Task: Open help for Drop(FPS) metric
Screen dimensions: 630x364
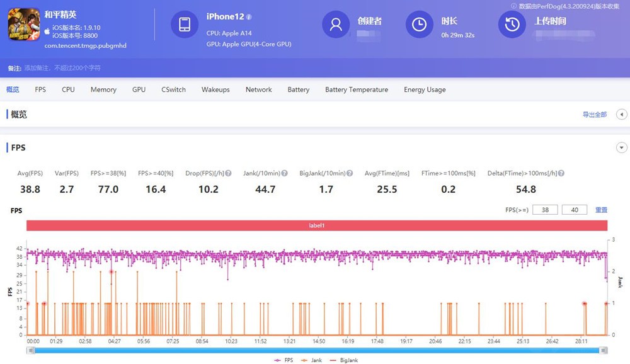Action: [x=228, y=173]
